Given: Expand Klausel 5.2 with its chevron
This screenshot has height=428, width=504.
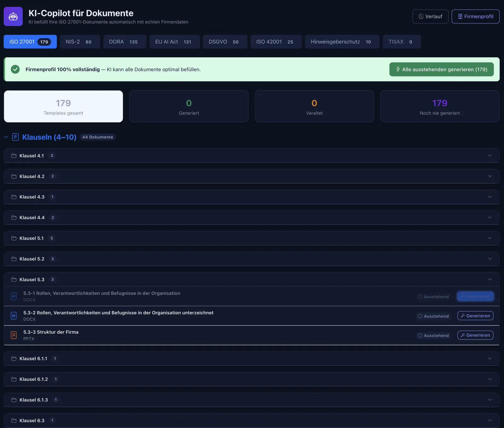Looking at the screenshot, I should pos(490,259).
